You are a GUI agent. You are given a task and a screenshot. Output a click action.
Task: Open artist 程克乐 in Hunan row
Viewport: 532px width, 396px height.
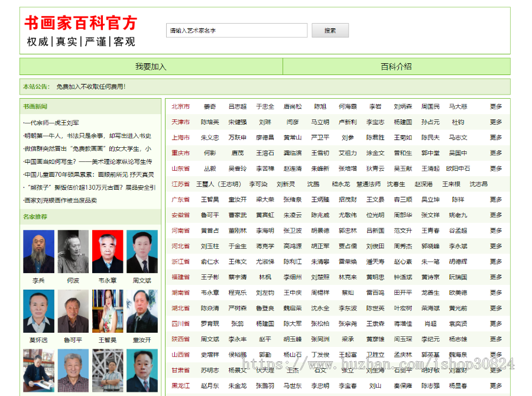click(x=238, y=293)
